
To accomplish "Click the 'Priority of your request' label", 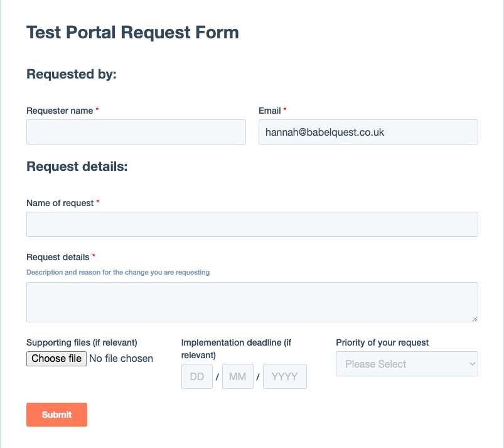I will [382, 342].
